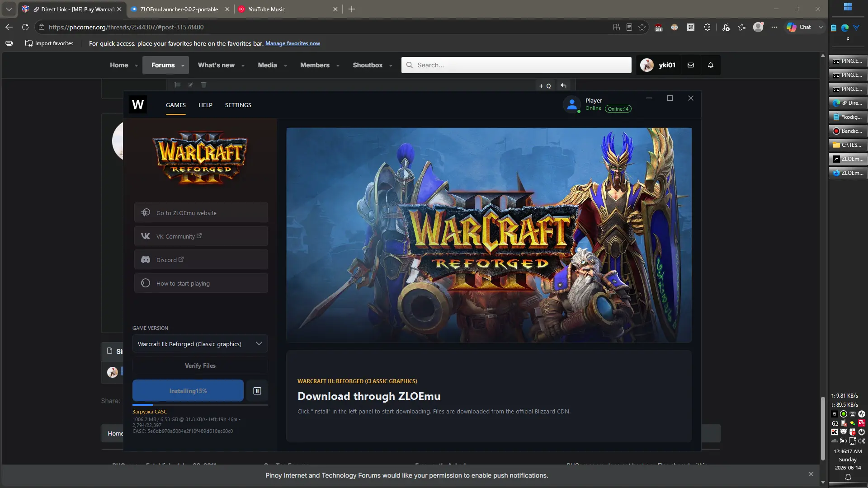Click the page vertical scrollbar thumb
The image size is (868, 488).
click(823, 428)
